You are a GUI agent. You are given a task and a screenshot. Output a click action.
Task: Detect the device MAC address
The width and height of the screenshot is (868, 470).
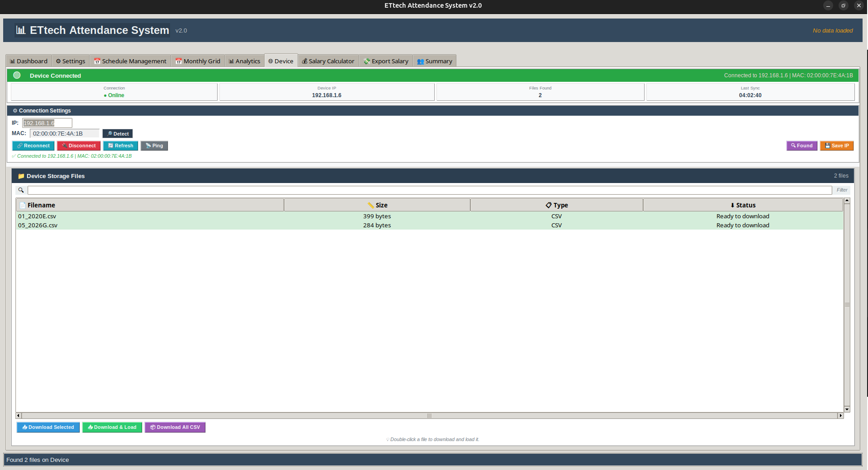(x=118, y=134)
